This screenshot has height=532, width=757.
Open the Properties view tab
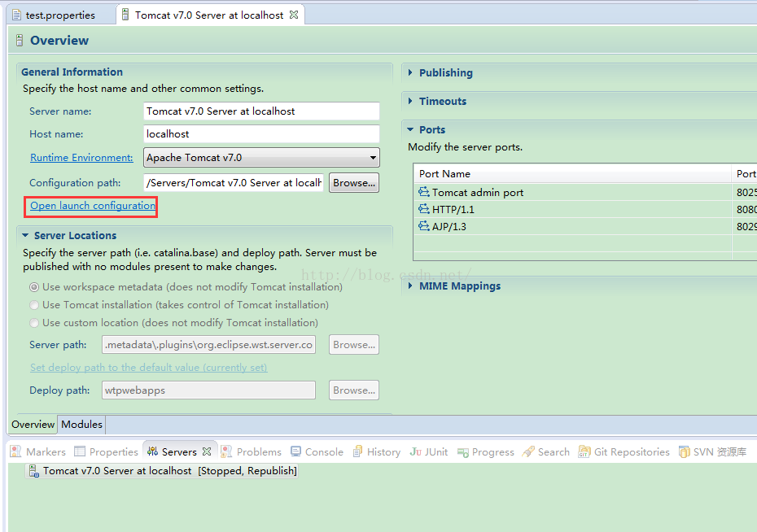[106, 451]
